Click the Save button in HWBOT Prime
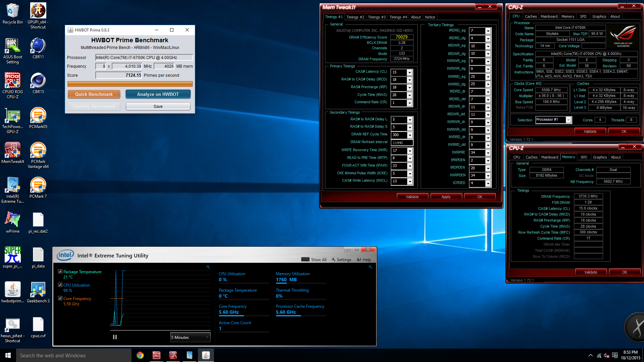The width and height of the screenshot is (644, 362). (158, 107)
